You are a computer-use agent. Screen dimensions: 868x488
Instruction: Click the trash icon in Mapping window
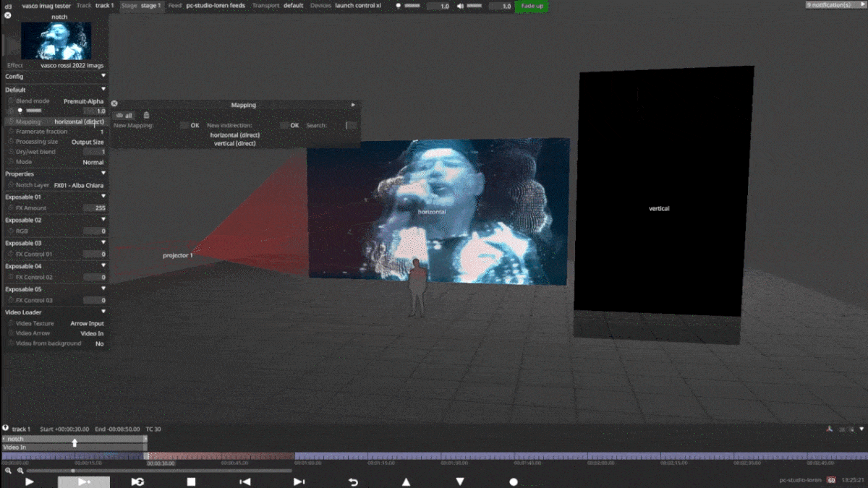(x=146, y=115)
